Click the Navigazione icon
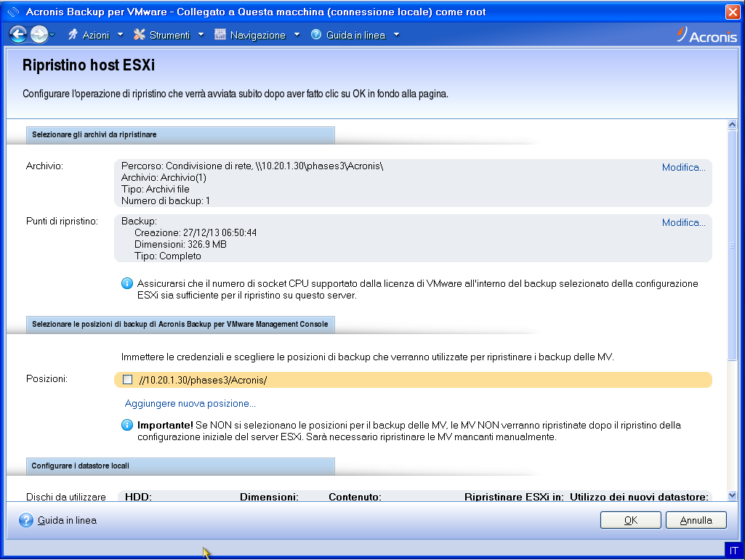Screen dimensions: 745x560 tap(220, 34)
